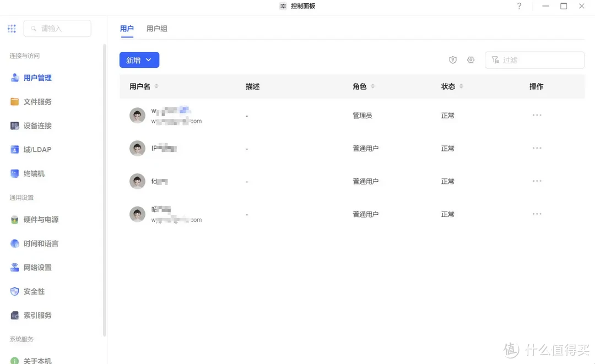Select the 用户 tab

coord(127,29)
